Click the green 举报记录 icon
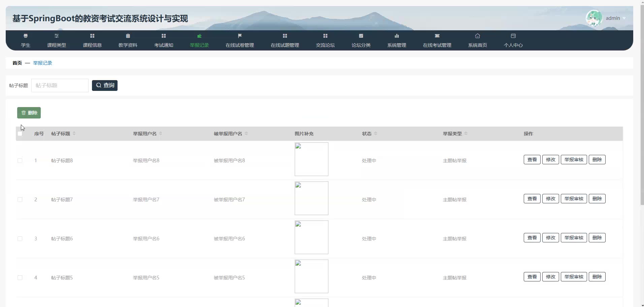644x307 pixels. [x=199, y=36]
